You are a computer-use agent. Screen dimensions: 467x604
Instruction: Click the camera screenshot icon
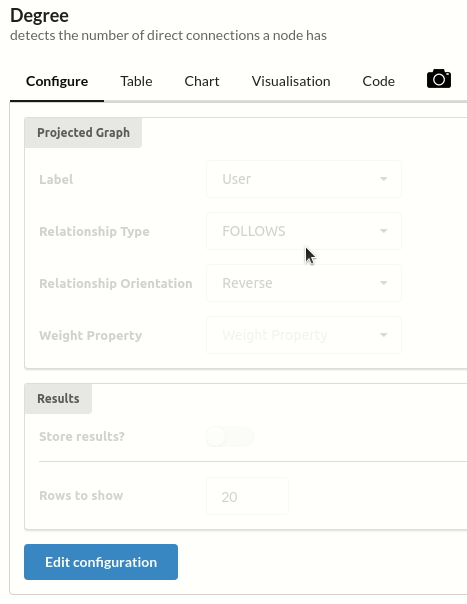439,79
